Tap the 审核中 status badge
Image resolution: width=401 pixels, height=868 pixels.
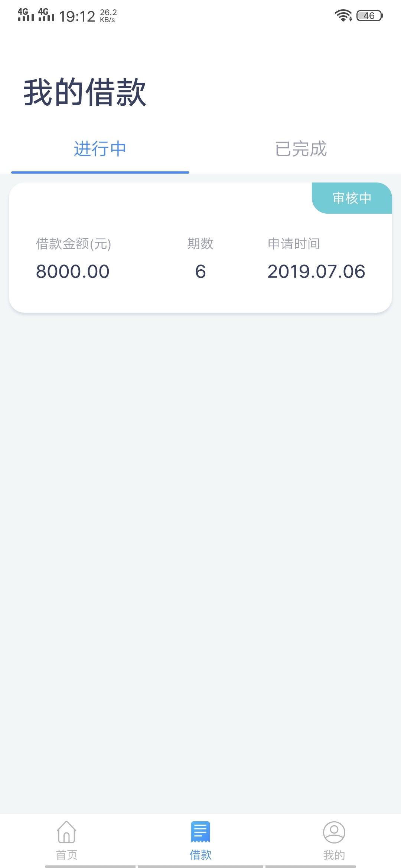coord(352,198)
